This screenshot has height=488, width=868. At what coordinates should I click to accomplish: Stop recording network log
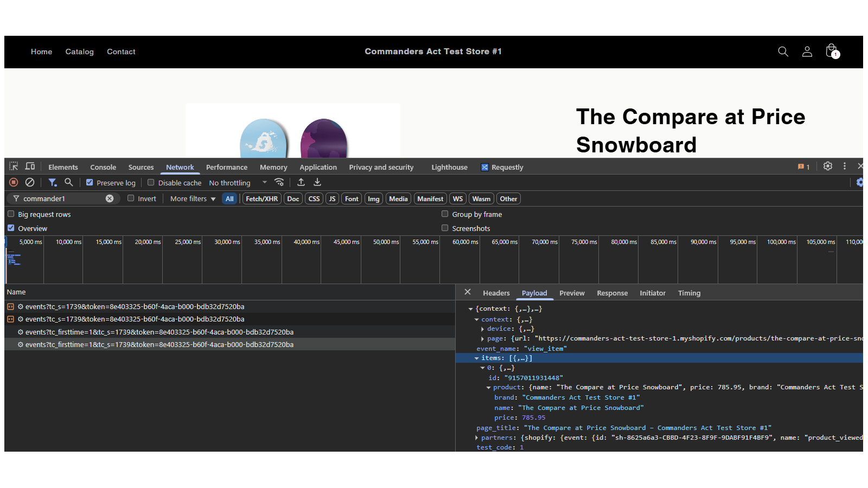(x=14, y=183)
